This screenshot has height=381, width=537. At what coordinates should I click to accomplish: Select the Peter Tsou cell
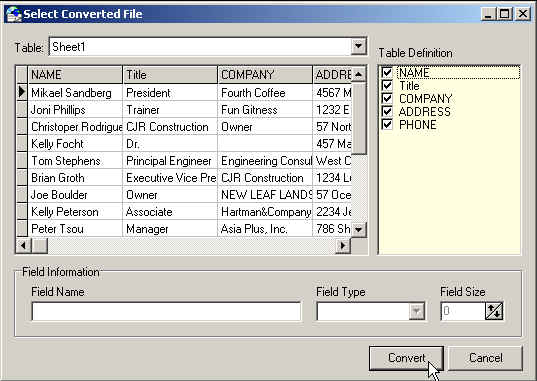(75, 229)
